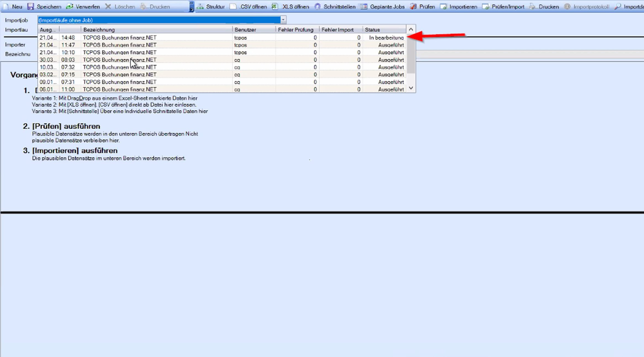Click the Importieren toolbar button
Viewport: 644px width, 357px height.
click(x=459, y=7)
